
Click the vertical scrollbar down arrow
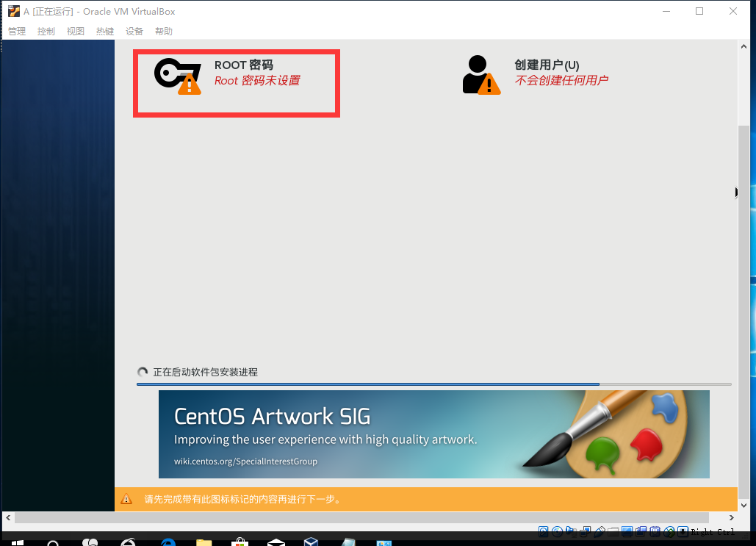pos(744,506)
